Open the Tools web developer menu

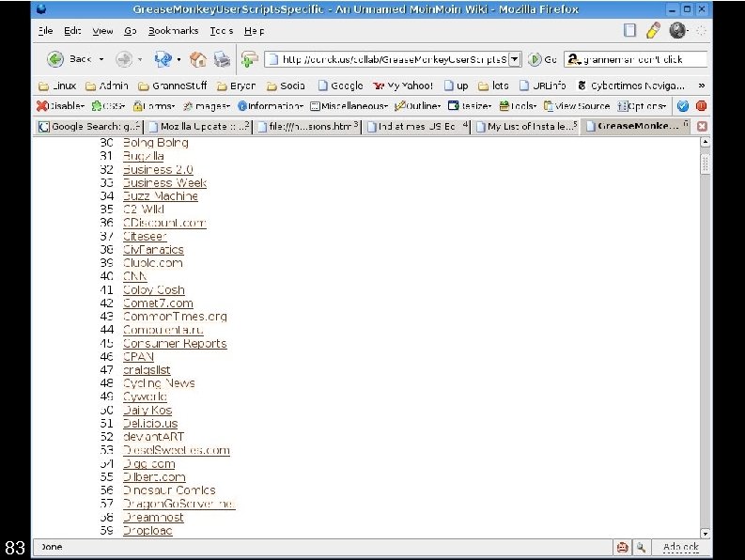(x=518, y=106)
